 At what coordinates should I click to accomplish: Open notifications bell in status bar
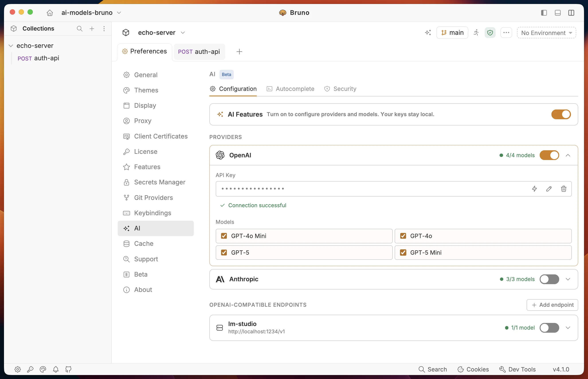[56, 369]
